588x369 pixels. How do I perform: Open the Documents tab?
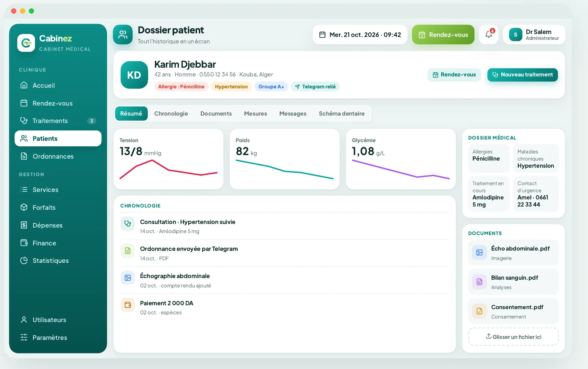(x=216, y=114)
